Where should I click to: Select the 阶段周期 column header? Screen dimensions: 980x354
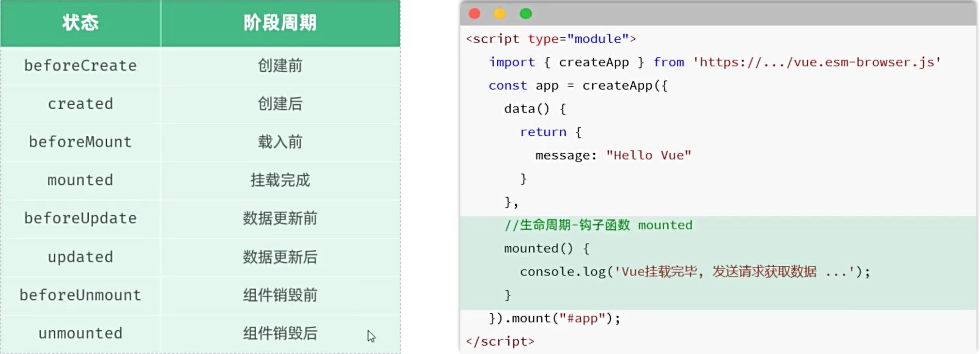[280, 23]
